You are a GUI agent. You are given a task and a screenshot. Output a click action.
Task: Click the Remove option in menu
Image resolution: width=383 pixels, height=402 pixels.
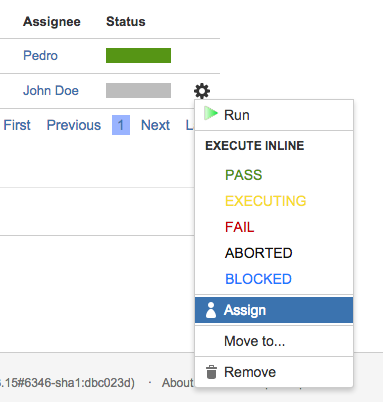point(274,372)
